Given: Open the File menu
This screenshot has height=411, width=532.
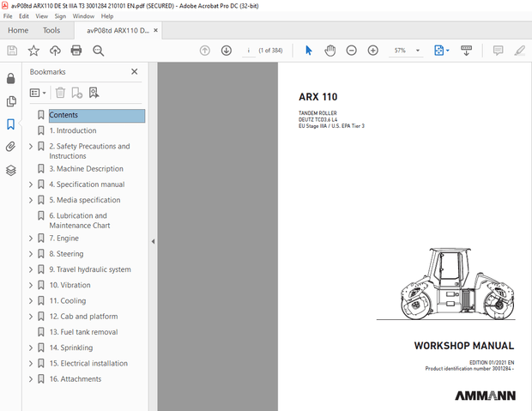Looking at the screenshot, I should click(x=8, y=16).
